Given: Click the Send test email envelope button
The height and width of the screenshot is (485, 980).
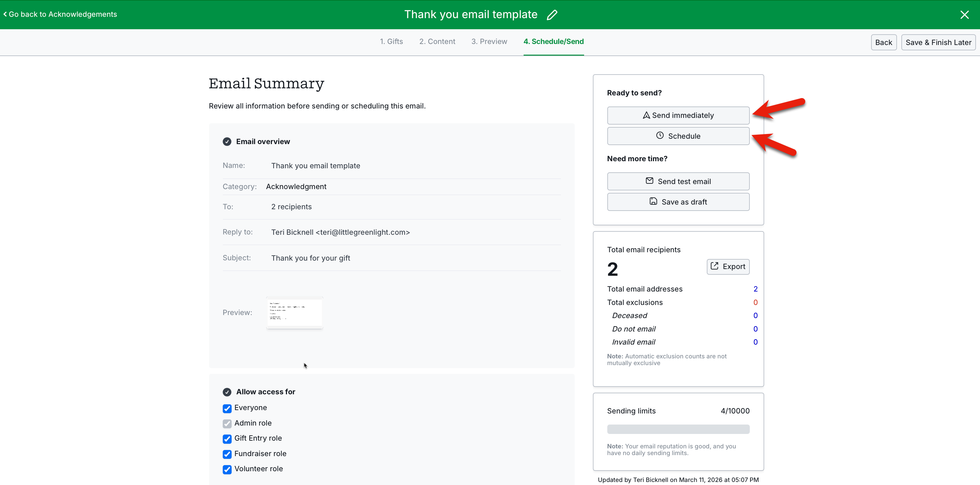Looking at the screenshot, I should pyautogui.click(x=678, y=181).
